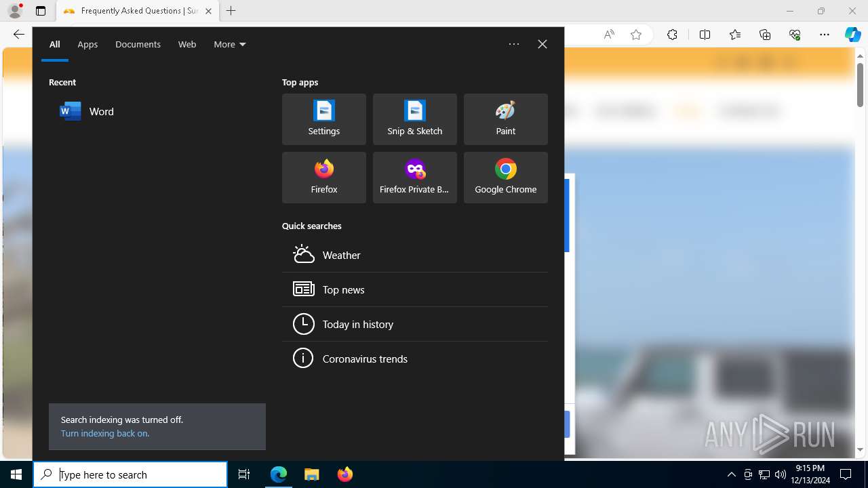Open Firefox Private Browsing tile
The image size is (868, 488).
(415, 178)
